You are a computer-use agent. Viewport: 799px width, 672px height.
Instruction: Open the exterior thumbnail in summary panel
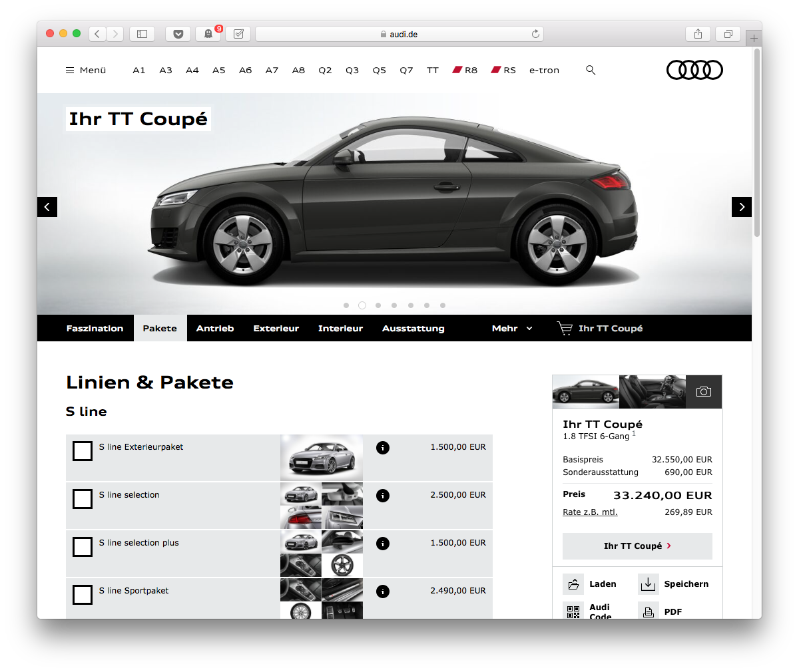[586, 392]
